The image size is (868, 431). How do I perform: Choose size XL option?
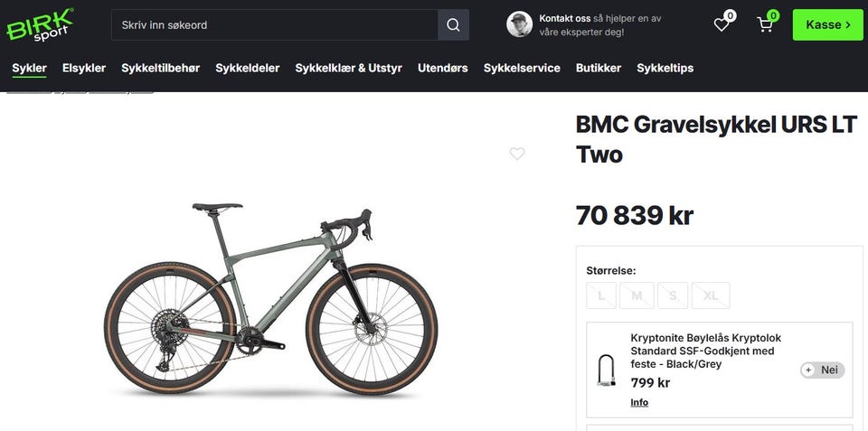tap(711, 295)
